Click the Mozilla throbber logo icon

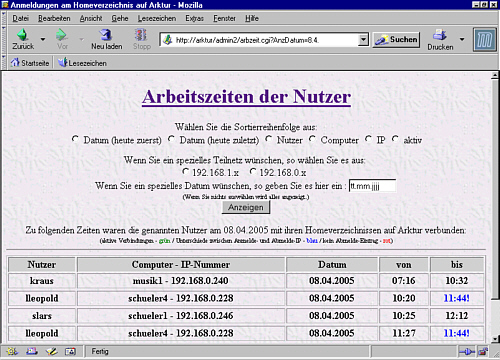[x=484, y=39]
